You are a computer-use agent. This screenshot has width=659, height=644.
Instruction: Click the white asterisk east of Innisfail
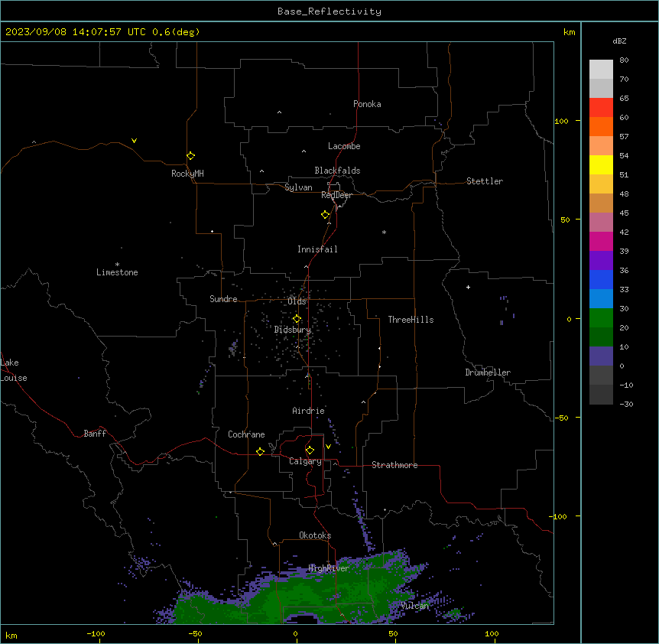(x=384, y=232)
